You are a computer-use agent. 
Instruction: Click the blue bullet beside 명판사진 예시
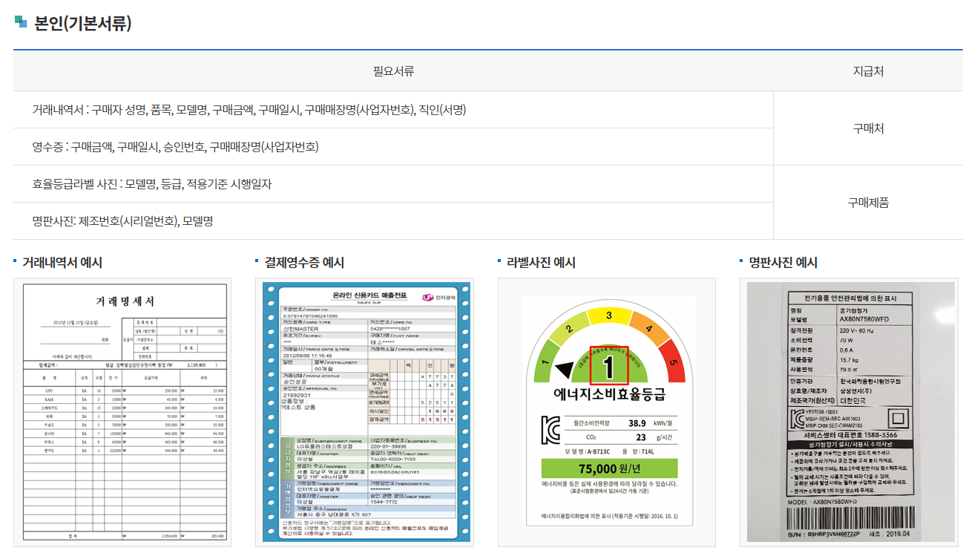pos(740,261)
